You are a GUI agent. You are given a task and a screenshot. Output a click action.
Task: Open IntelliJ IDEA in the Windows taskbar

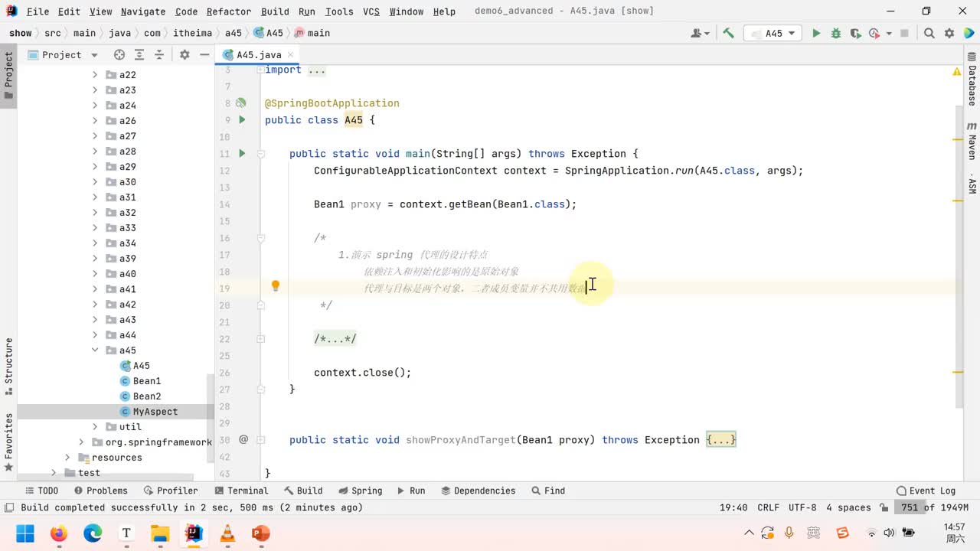194,533
